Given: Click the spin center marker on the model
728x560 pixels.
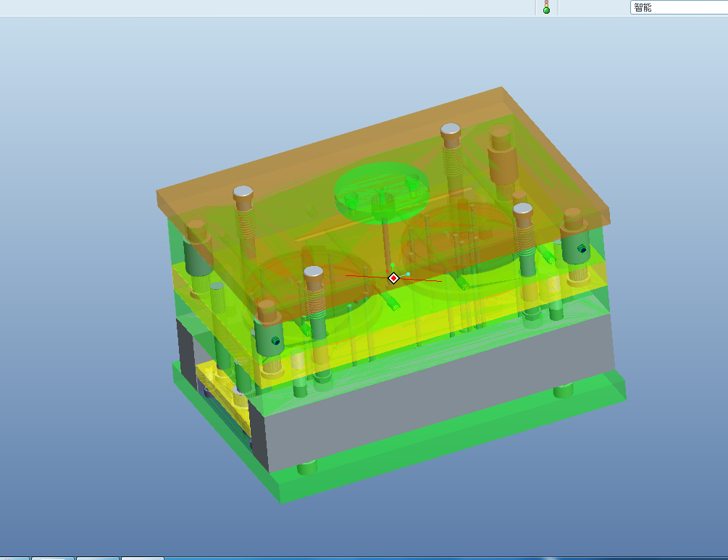Looking at the screenshot, I should point(393,277).
